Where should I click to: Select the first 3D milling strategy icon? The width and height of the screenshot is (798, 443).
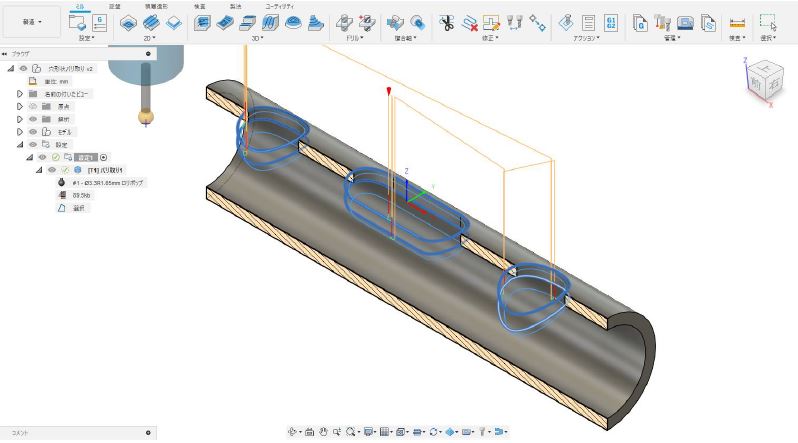point(202,22)
